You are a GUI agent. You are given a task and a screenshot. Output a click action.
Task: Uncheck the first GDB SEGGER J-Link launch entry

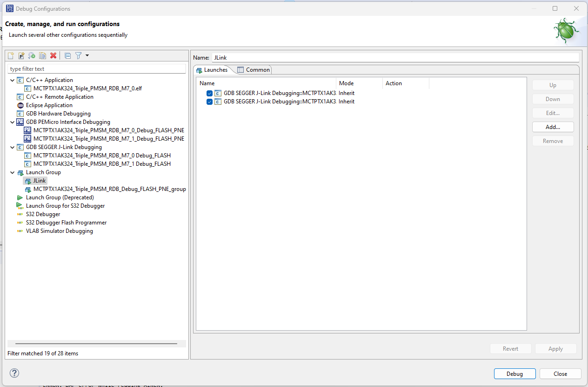209,93
